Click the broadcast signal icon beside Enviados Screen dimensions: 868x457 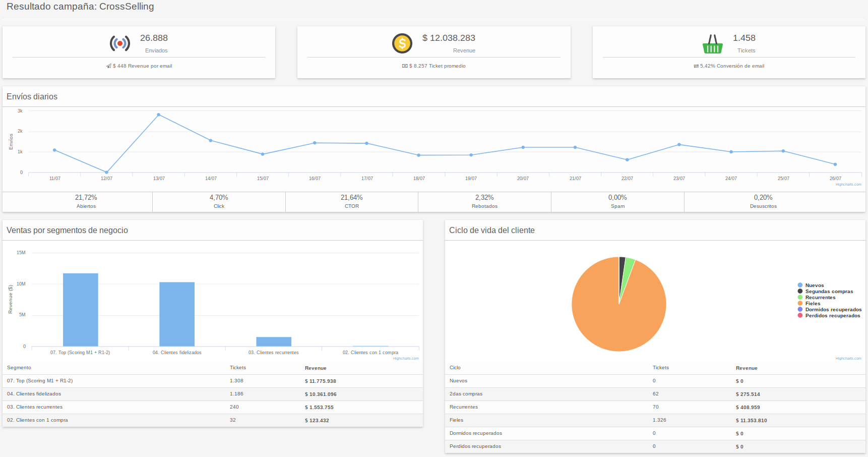pyautogui.click(x=120, y=43)
